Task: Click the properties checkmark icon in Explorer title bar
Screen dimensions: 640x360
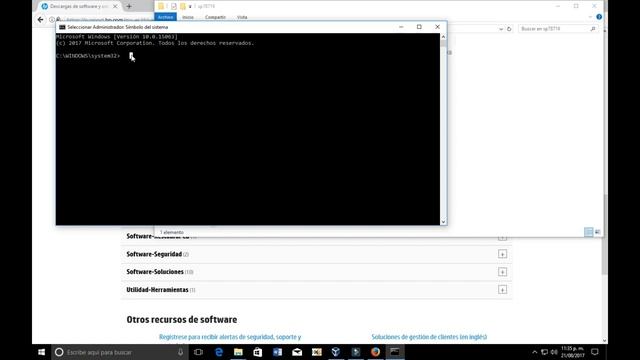Action: 173,6
